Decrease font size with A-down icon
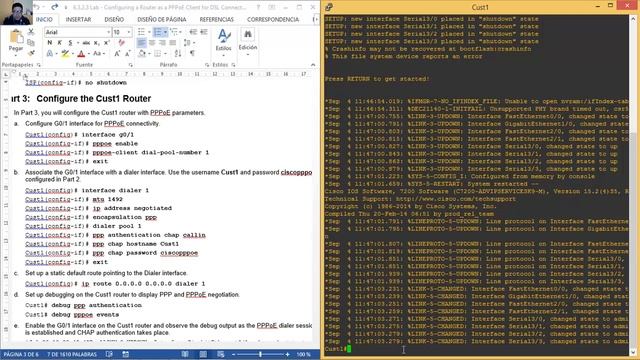The height and width of the screenshot is (360, 640). (x=128, y=53)
